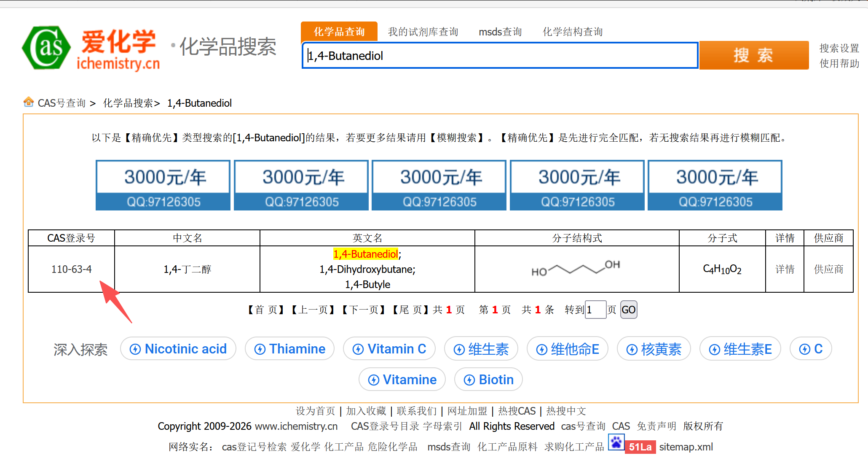Focus the chemical search input field
Image resolution: width=868 pixels, height=469 pixels.
(500, 56)
